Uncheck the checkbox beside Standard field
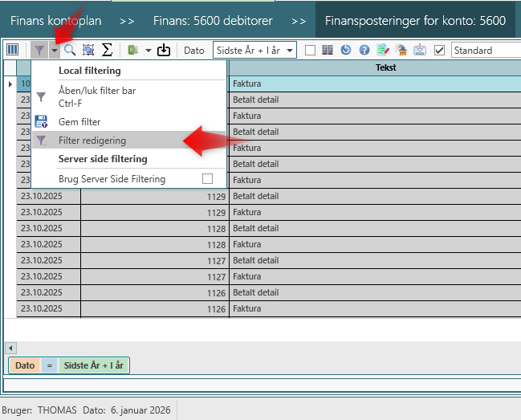521x420 pixels. tap(439, 50)
